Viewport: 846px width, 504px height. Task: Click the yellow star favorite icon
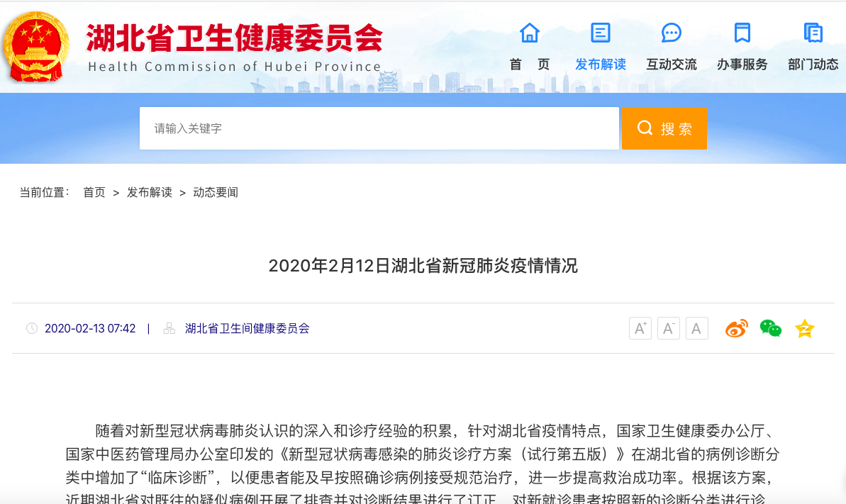coord(804,328)
